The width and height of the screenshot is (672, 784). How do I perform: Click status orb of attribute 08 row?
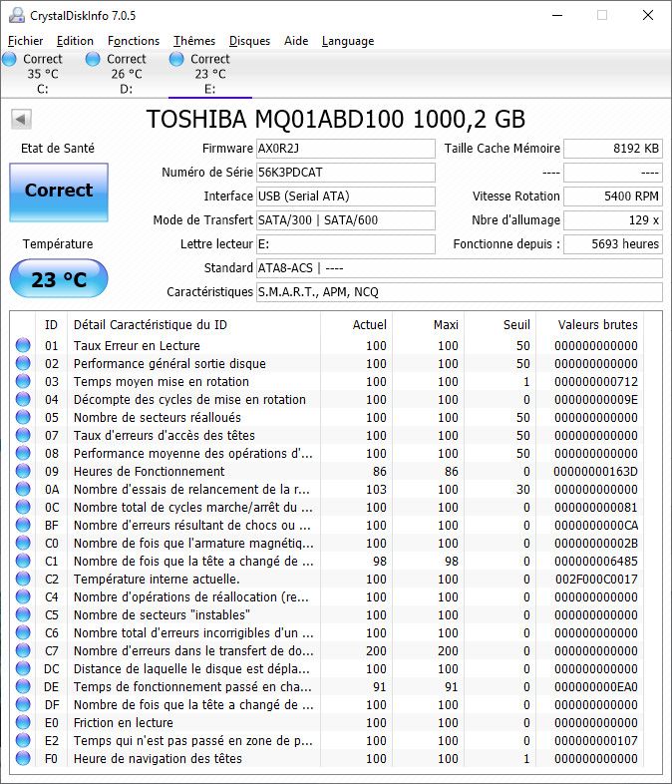[23, 454]
